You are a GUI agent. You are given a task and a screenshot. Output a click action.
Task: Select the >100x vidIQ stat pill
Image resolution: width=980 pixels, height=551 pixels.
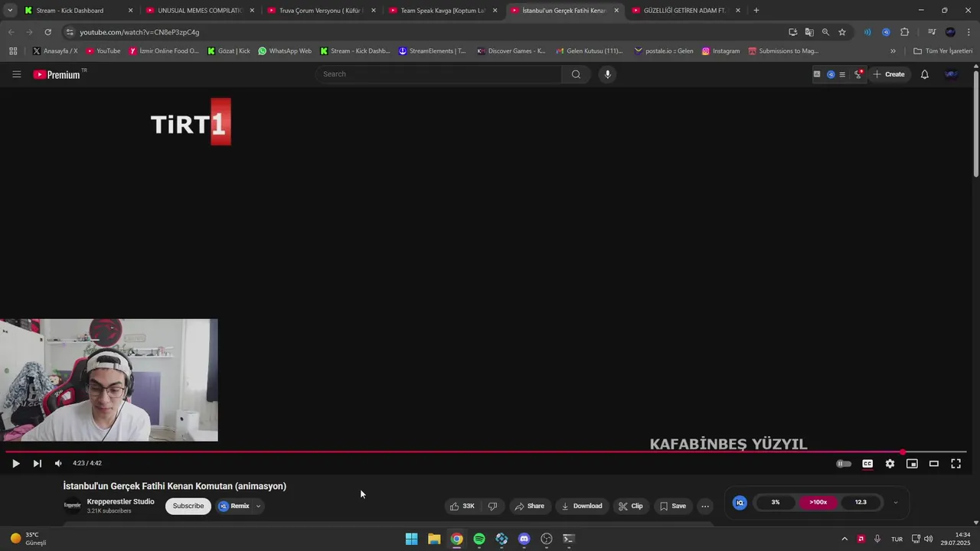pyautogui.click(x=818, y=503)
